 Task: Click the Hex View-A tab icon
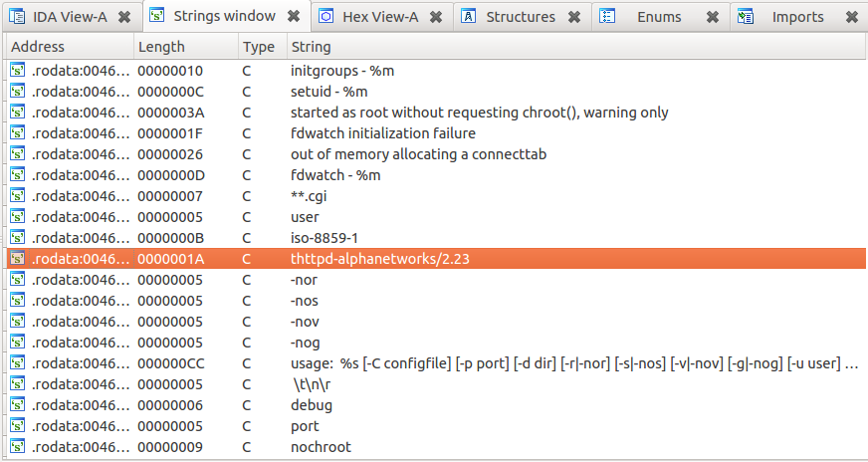(326, 17)
